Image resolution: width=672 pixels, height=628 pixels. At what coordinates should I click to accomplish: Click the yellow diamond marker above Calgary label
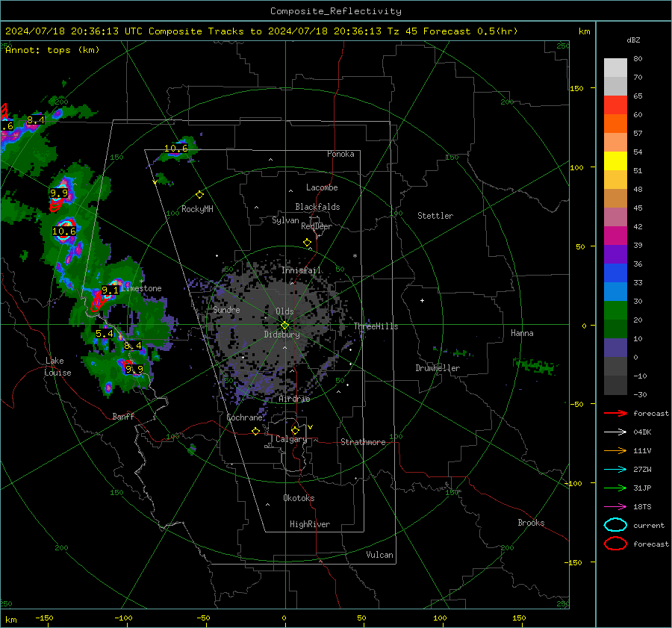(295, 430)
